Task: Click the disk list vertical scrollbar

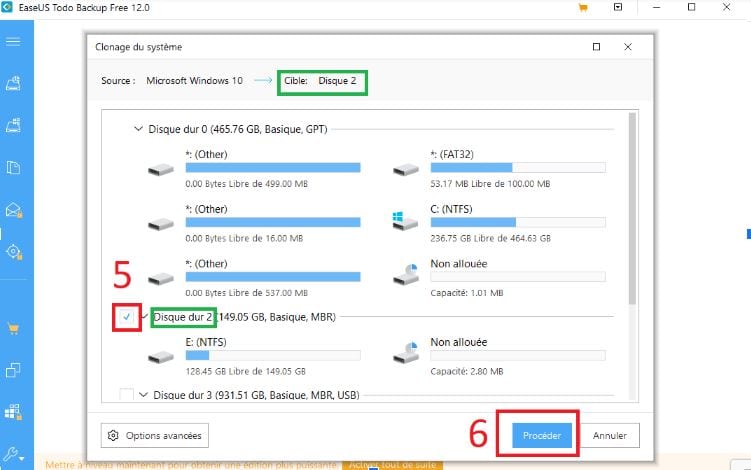Action: (x=632, y=208)
